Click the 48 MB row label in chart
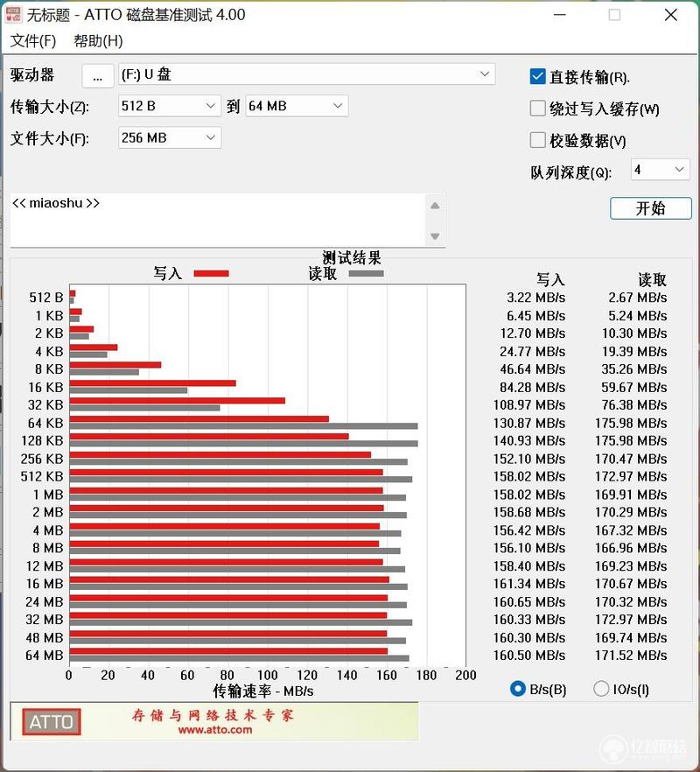Image resolution: width=700 pixels, height=772 pixels. pos(45,637)
